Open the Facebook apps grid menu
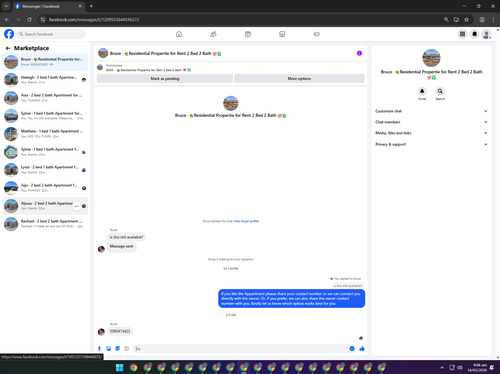 tap(462, 34)
